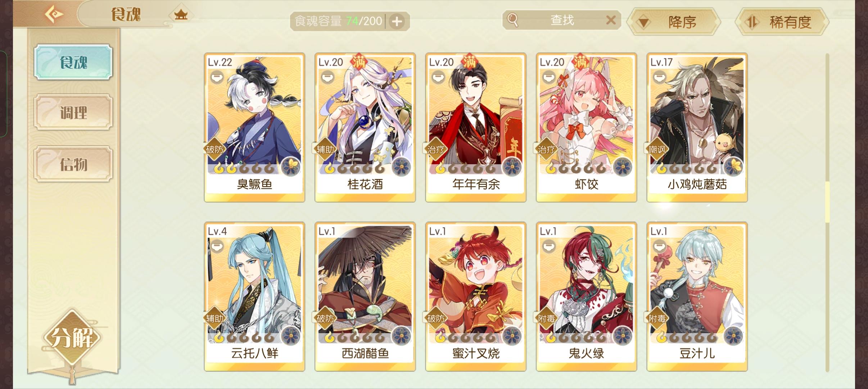The image size is (868, 389).
Task: Toggle the bowl marker on 桂花酒 card
Action: point(328,77)
